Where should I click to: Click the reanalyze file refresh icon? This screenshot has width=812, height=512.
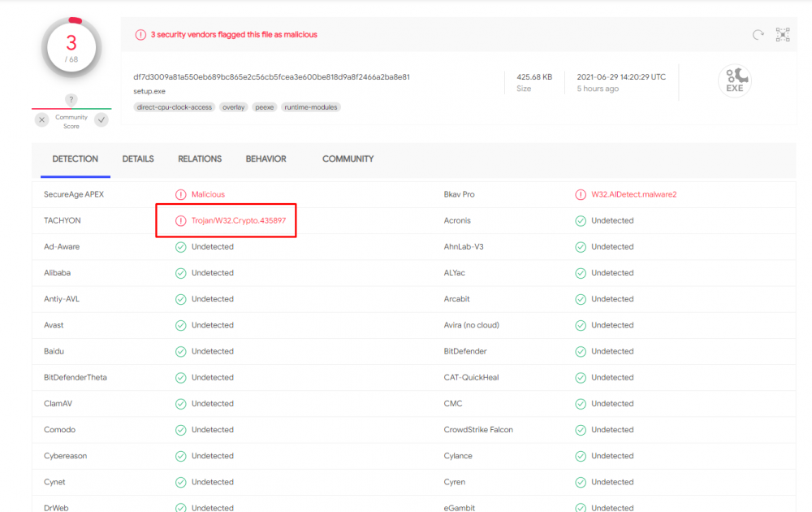point(758,35)
